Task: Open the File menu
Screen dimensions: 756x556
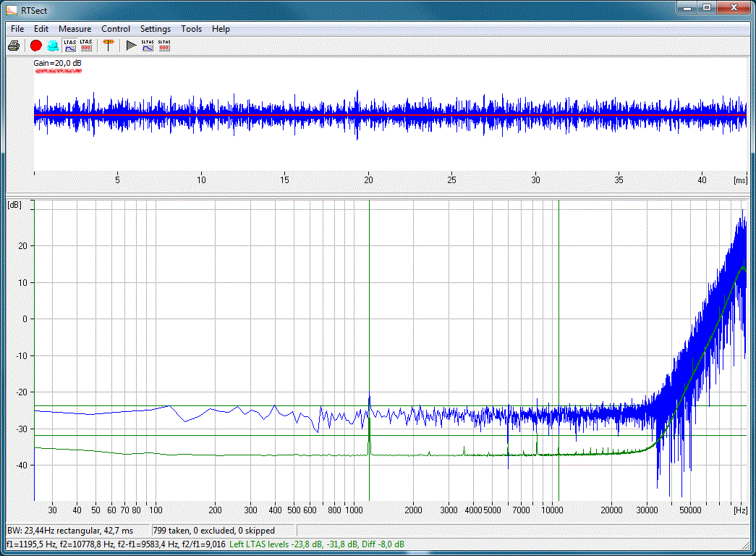Action: click(17, 29)
